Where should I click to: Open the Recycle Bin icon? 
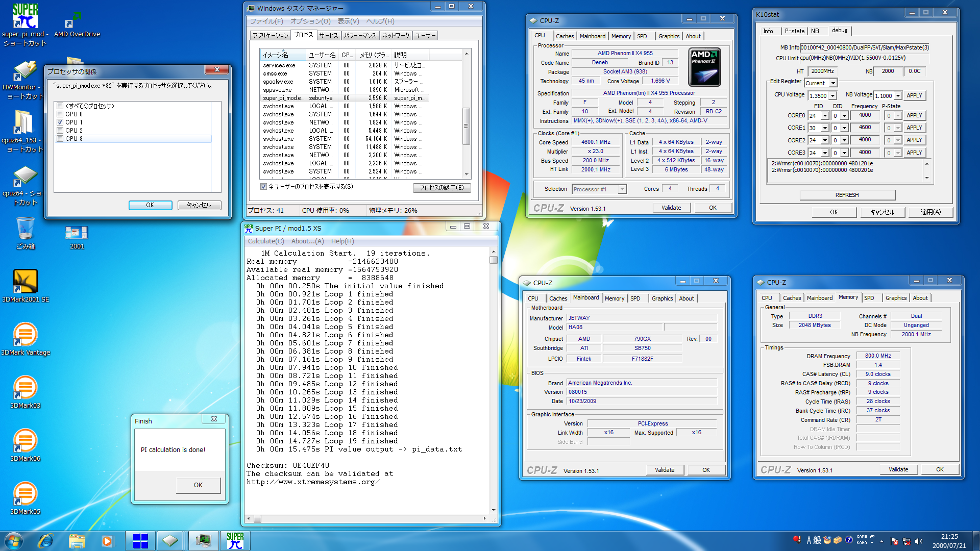point(25,229)
